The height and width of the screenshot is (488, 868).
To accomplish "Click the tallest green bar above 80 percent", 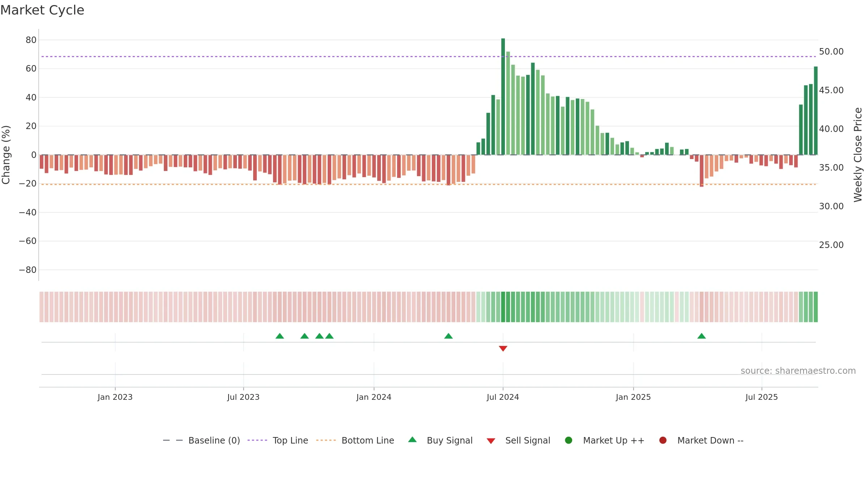I will (x=503, y=97).
